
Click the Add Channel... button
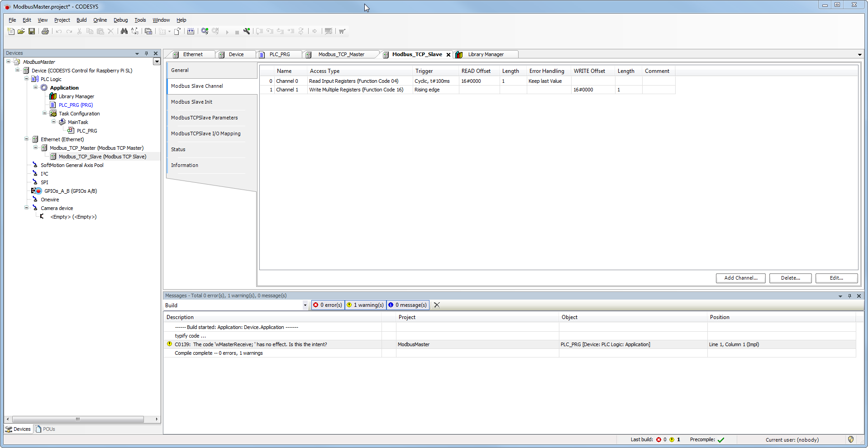(740, 278)
